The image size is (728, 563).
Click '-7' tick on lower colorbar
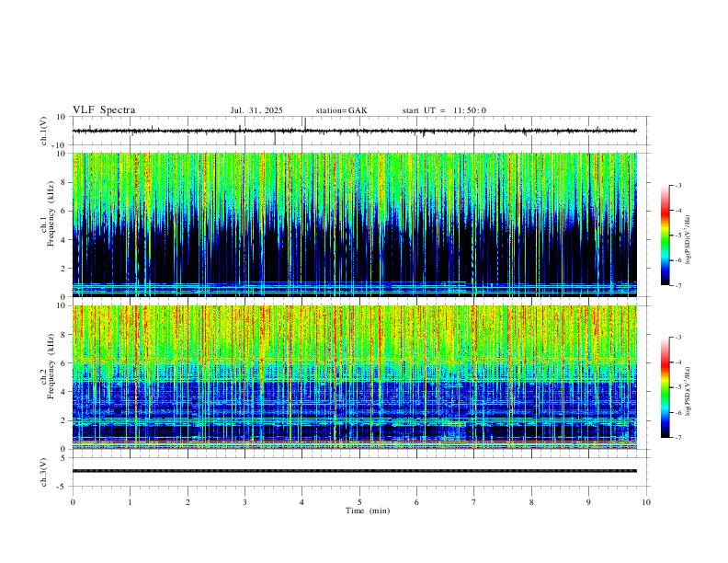point(677,438)
